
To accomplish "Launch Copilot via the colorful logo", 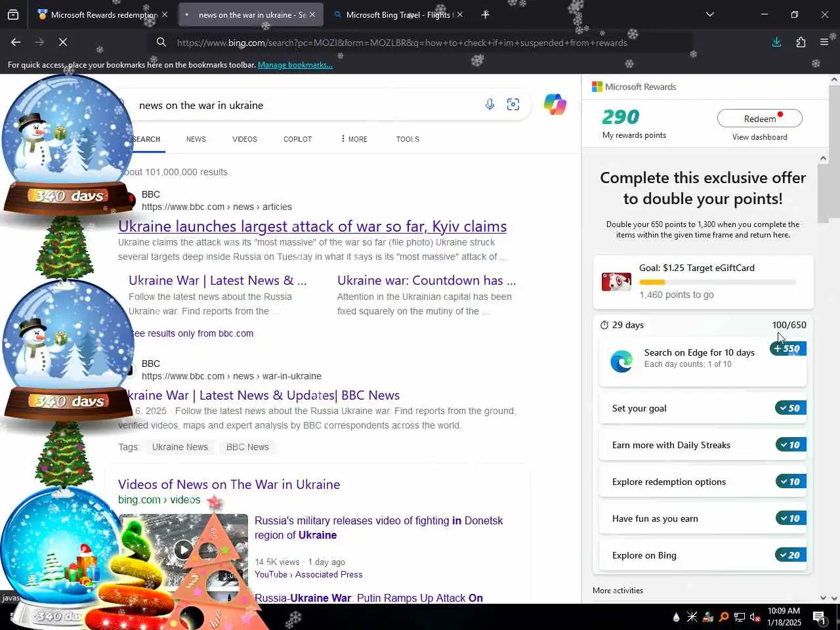I will click(x=555, y=104).
